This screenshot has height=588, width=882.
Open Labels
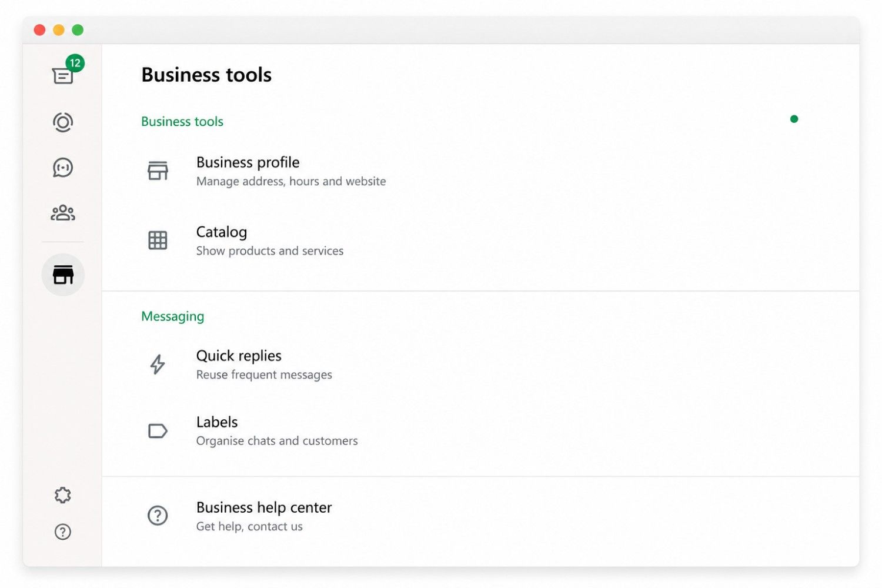coord(480,431)
